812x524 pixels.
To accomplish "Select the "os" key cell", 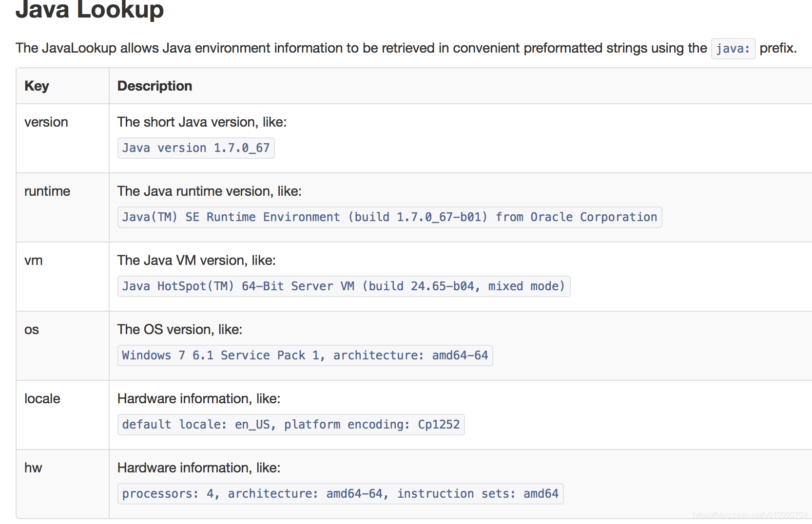I will click(32, 329).
